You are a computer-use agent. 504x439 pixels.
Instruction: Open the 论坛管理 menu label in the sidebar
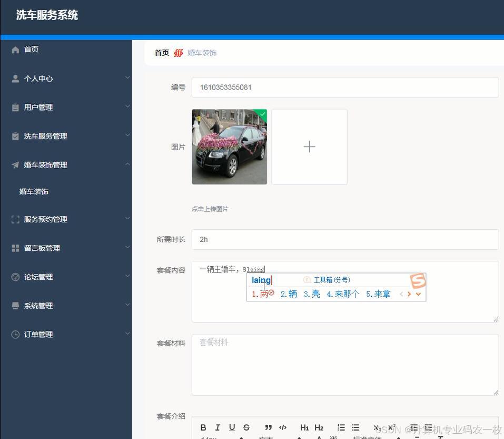click(38, 277)
